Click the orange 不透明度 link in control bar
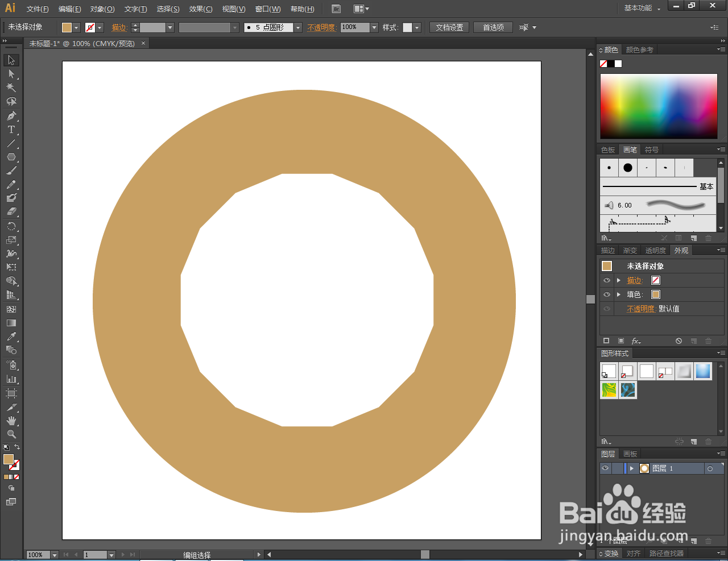The image size is (728, 561). (x=321, y=27)
